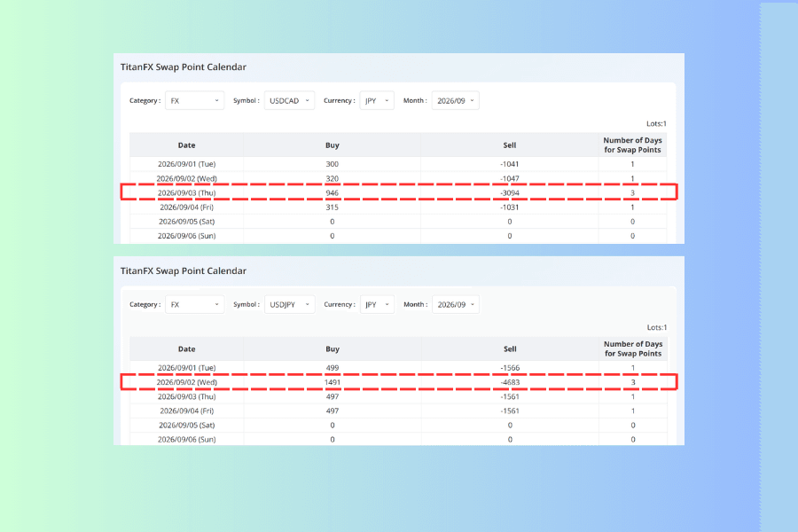Select 2026/09/03 (Thu) date in USDJPY table
Image resolution: width=798 pixels, height=532 pixels.
[x=187, y=396]
